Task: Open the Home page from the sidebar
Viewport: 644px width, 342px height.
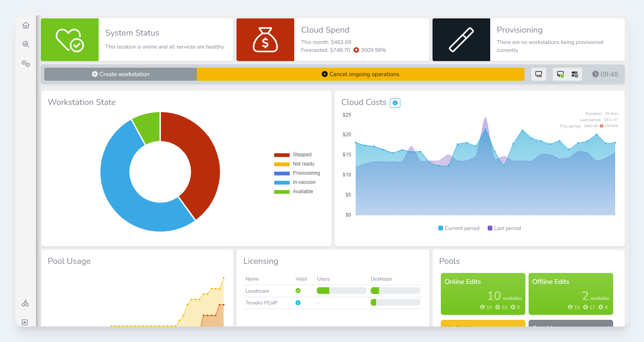Action: [x=26, y=26]
